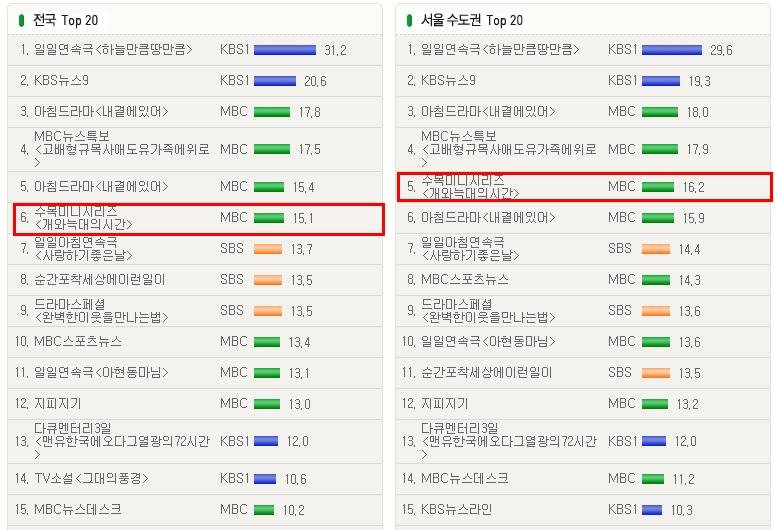Select 일일연속극<아현동마님> in the 서울 수도권 list
This screenshot has width=775, height=530.
click(x=488, y=342)
